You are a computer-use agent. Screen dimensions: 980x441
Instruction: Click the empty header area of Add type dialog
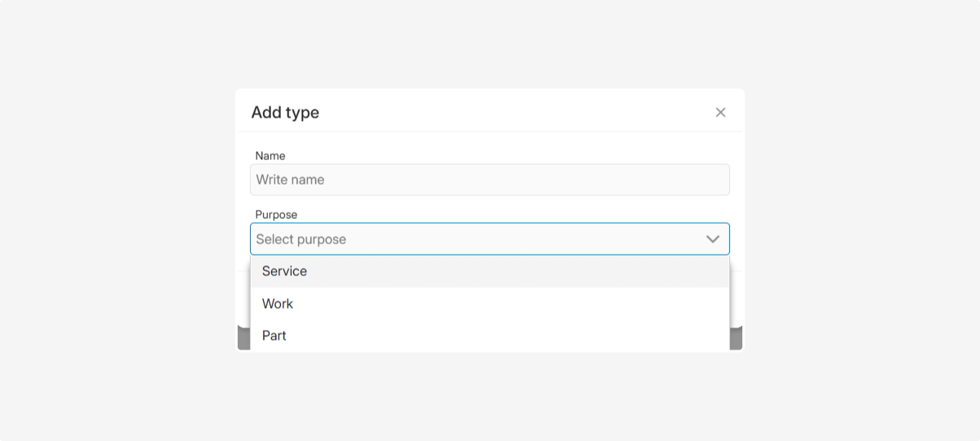coord(506,113)
